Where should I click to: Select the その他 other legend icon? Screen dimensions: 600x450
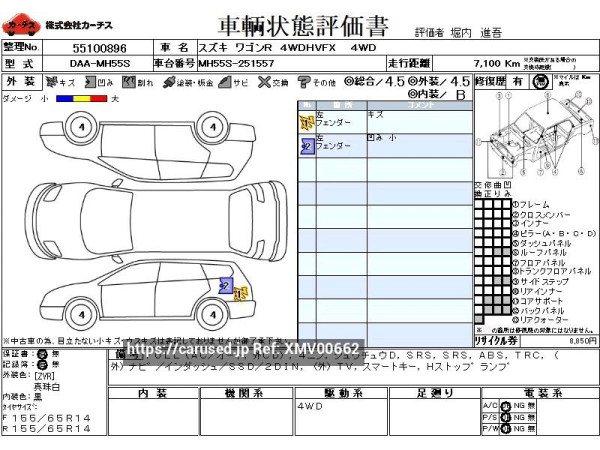304,82
